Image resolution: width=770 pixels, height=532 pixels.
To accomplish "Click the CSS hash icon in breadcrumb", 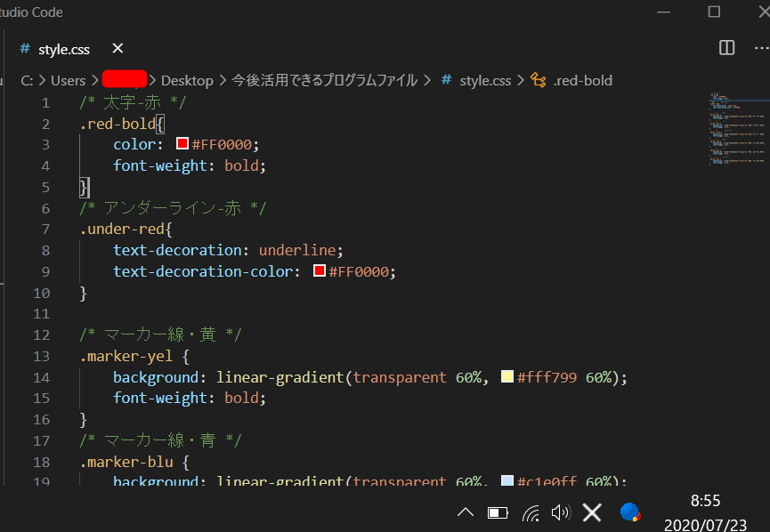I will point(446,79).
